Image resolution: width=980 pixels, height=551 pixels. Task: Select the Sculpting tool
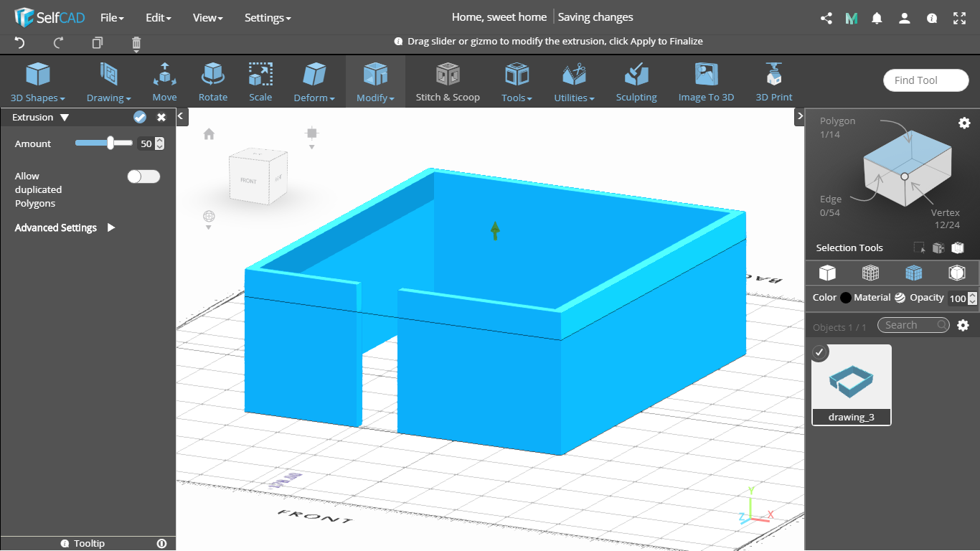click(x=636, y=82)
